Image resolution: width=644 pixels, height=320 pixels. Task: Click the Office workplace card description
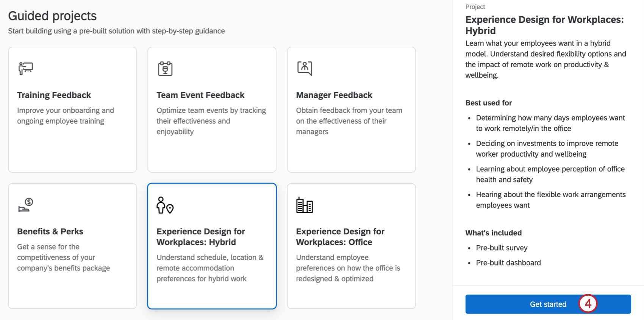coord(348,268)
